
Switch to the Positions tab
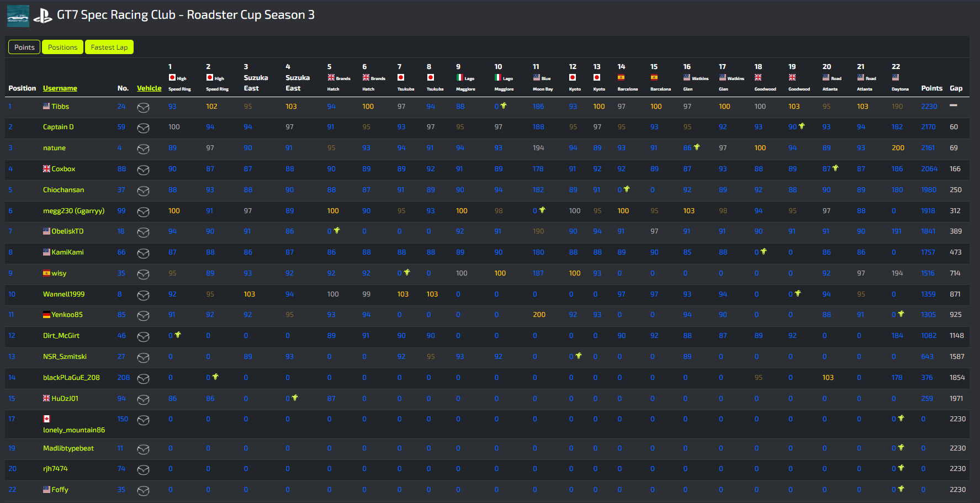pos(62,47)
